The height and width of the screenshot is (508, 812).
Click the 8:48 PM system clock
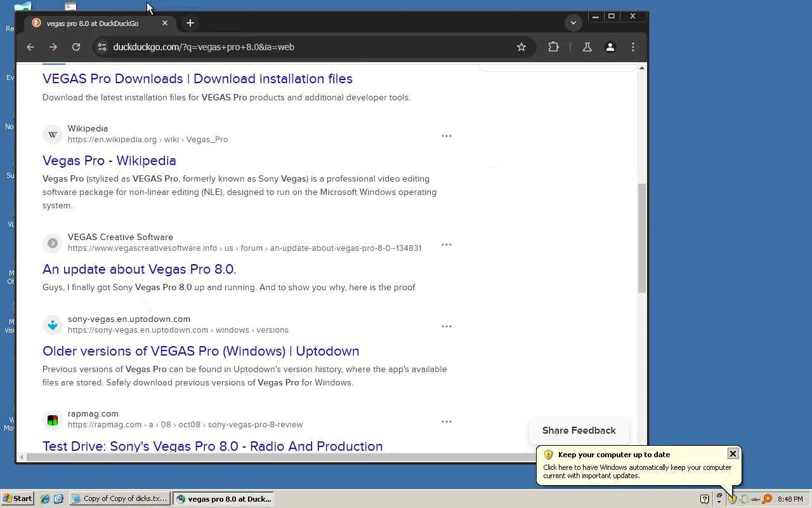(790, 499)
